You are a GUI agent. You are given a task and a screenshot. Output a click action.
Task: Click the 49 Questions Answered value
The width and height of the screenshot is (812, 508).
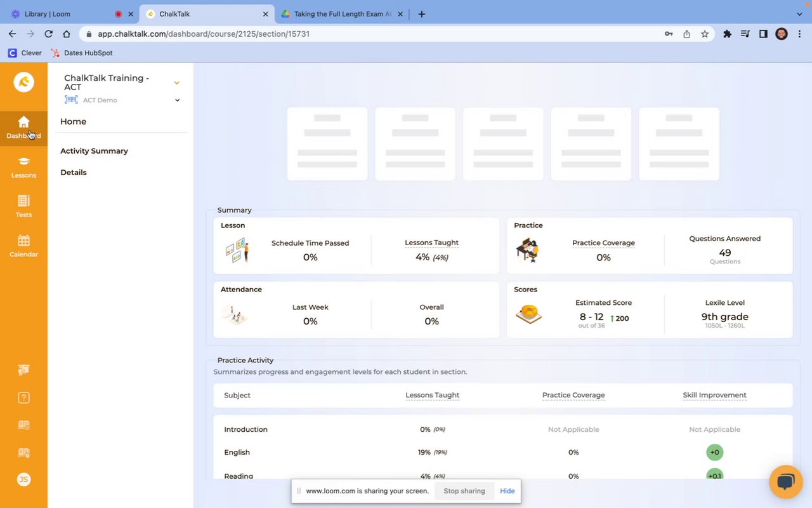[x=725, y=252]
